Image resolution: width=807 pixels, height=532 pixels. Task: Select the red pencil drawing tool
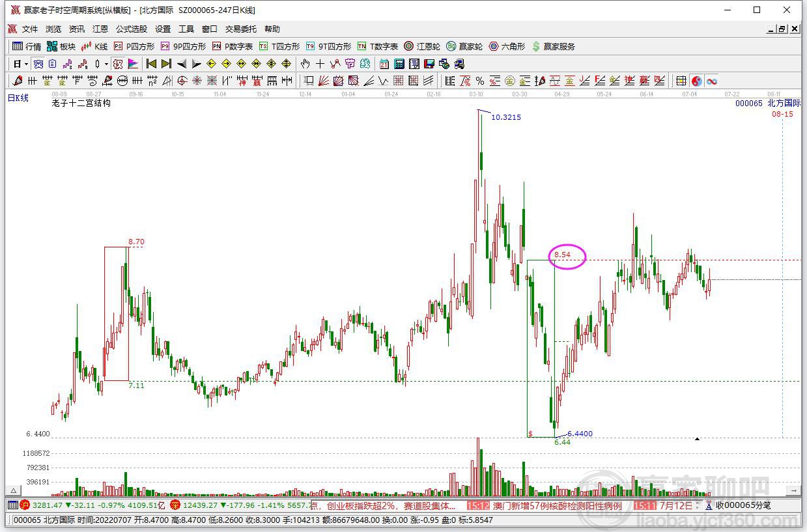click(x=17, y=81)
